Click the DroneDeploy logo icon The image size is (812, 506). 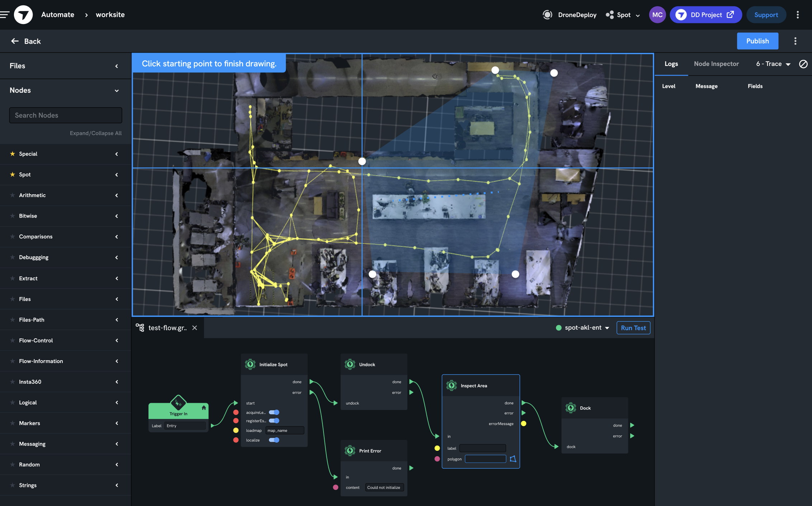tap(23, 15)
